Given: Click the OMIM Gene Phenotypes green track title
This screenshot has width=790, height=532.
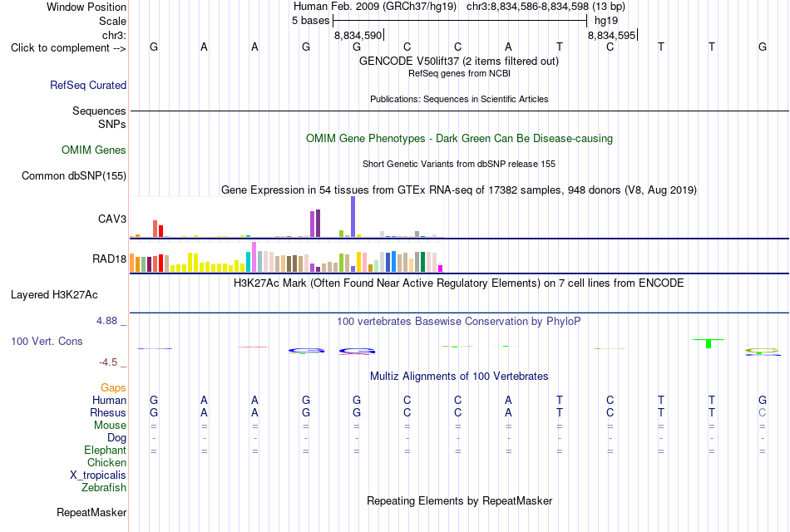Looking at the screenshot, I should pos(459,139).
